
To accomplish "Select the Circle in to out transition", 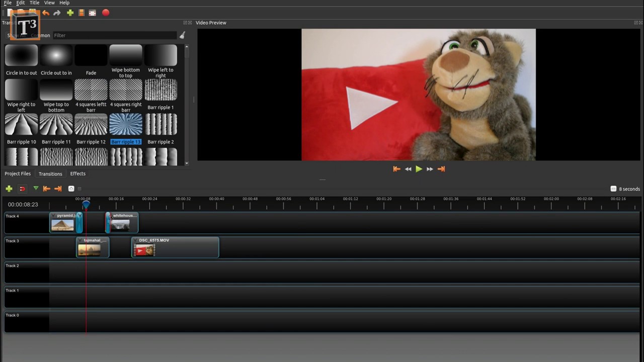I will 21,60.
